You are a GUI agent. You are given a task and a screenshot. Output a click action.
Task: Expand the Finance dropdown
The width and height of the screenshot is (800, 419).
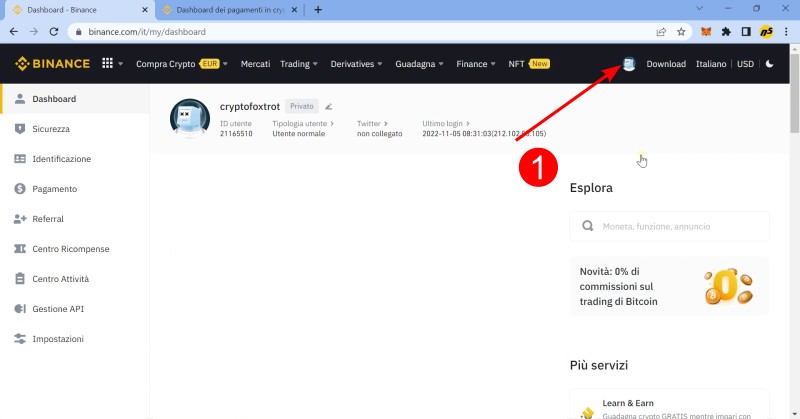click(476, 64)
